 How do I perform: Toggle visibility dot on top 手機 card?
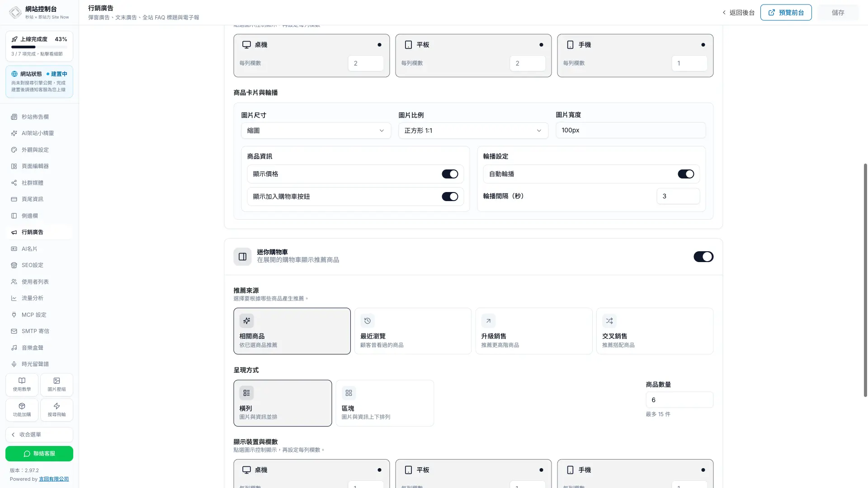click(x=703, y=45)
